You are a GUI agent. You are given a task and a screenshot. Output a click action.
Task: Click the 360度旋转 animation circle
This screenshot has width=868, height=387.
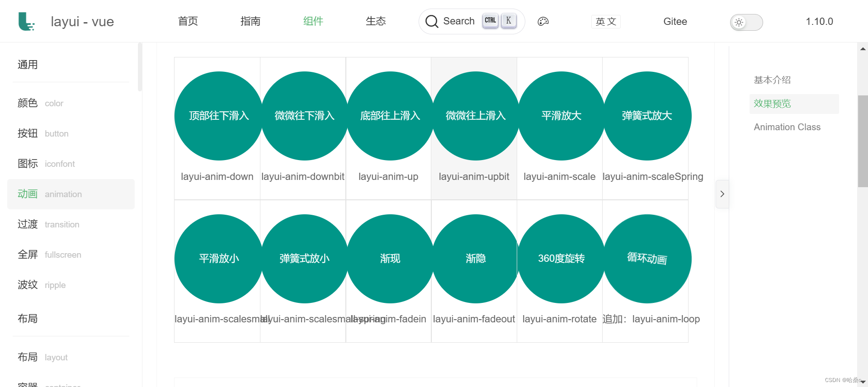(x=561, y=259)
